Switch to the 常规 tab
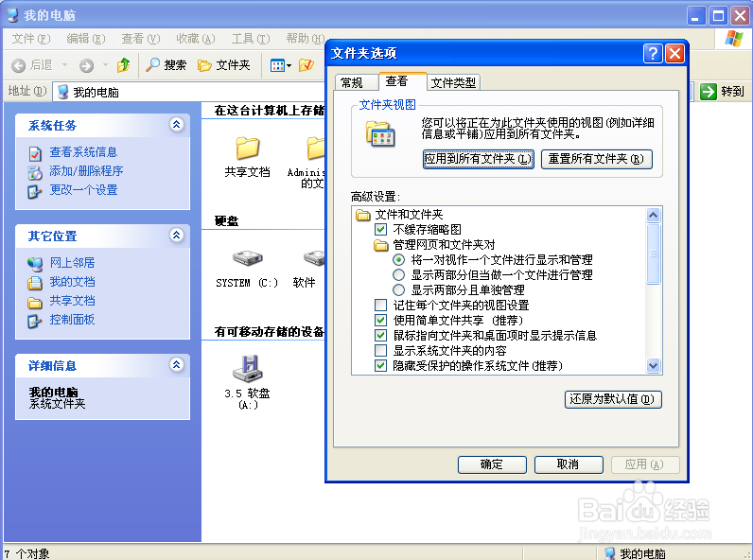The height and width of the screenshot is (560, 753). [356, 82]
